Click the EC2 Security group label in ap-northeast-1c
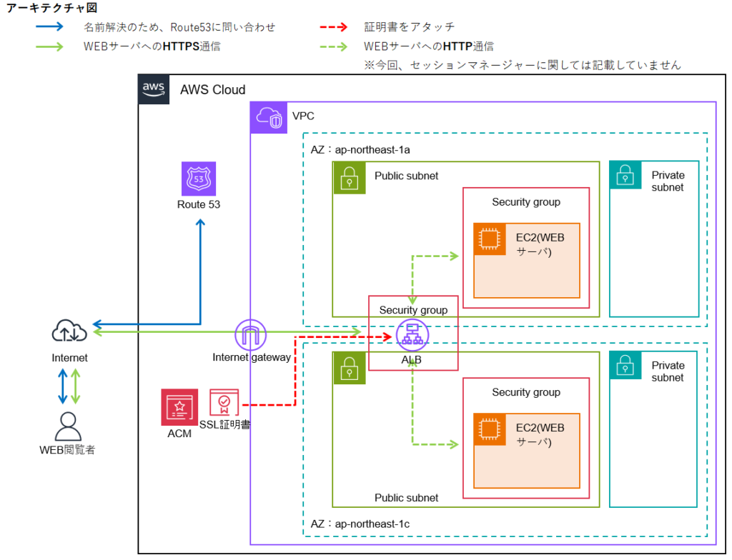Screen dimensions: 732x560 [526, 392]
